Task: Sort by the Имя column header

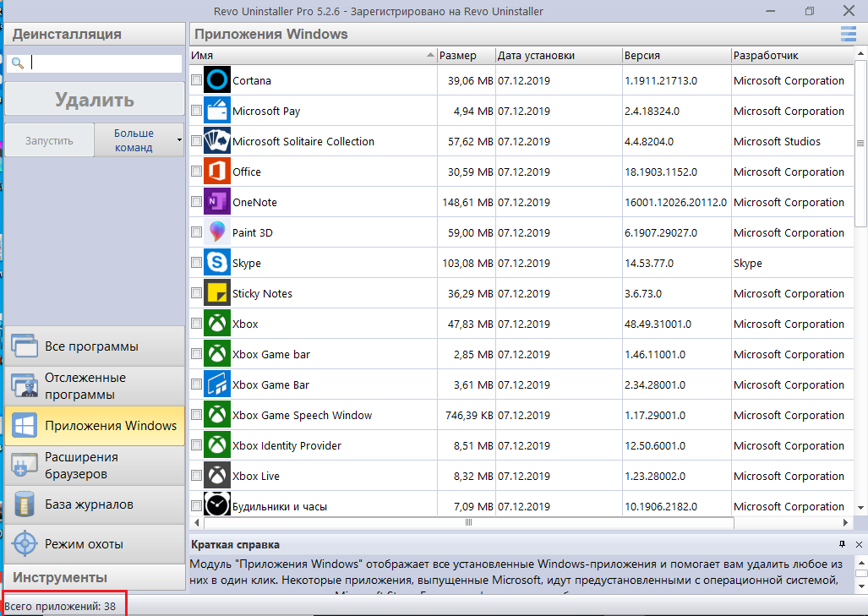Action: 313,55
